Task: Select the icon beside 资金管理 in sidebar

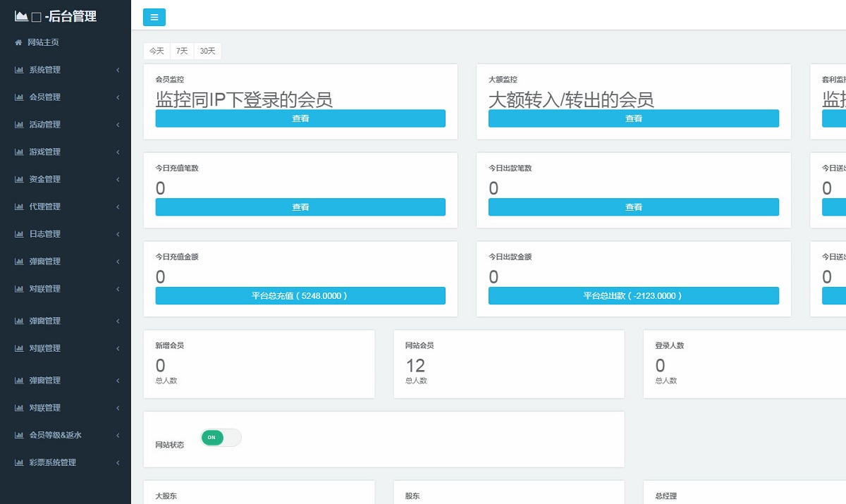Action: [18, 179]
